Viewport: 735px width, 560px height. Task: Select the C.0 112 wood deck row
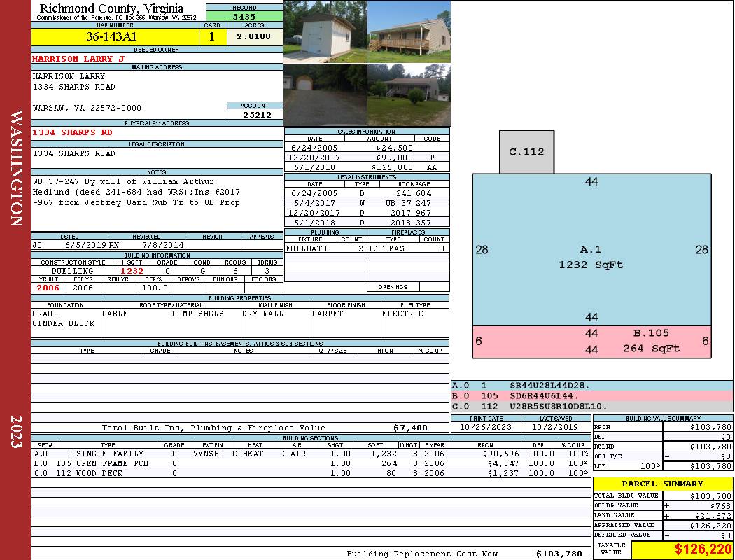point(311,473)
